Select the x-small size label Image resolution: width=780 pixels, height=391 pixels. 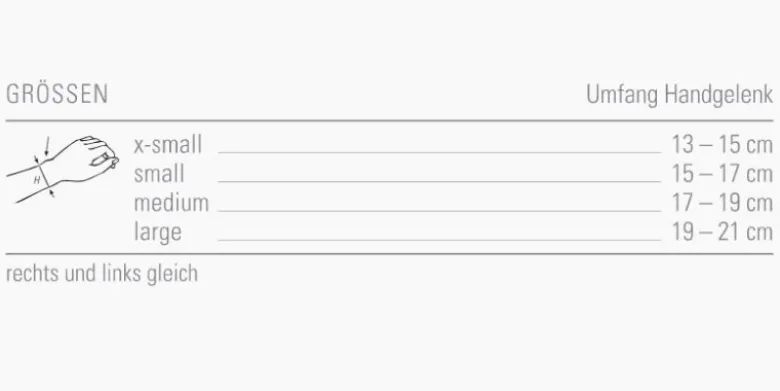pyautogui.click(x=168, y=145)
